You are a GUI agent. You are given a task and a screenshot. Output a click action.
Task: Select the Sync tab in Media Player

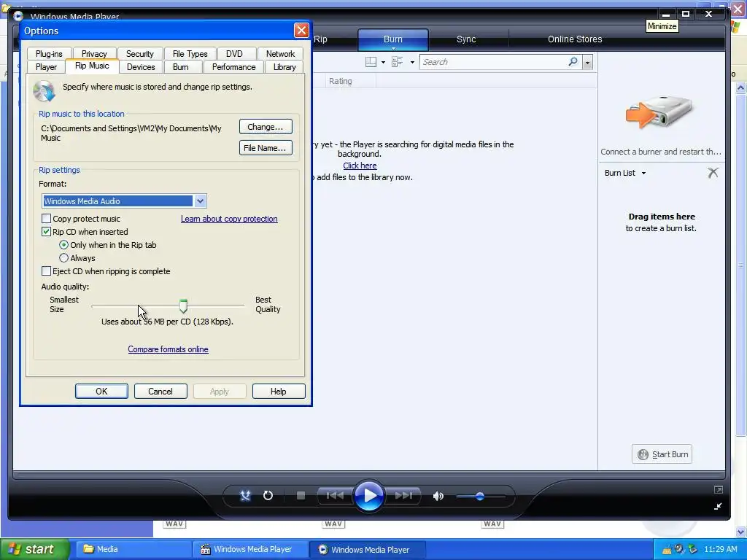coord(466,39)
